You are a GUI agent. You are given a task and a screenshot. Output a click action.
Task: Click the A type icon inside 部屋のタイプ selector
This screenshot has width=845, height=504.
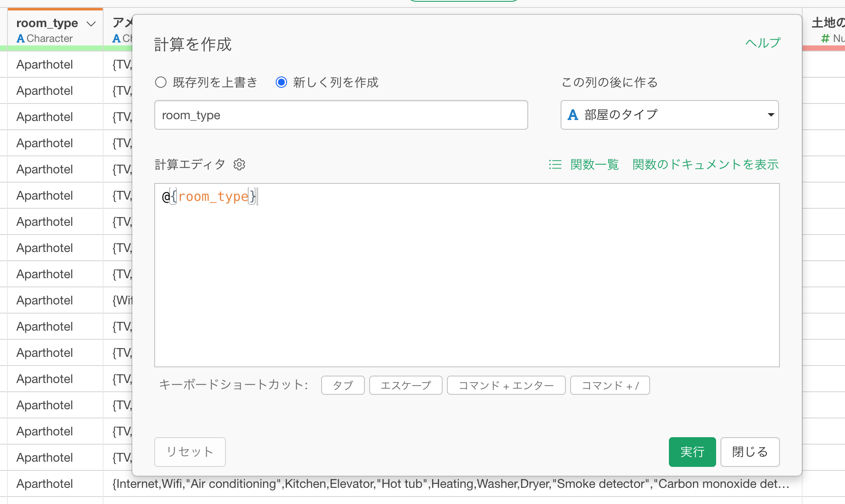(573, 115)
